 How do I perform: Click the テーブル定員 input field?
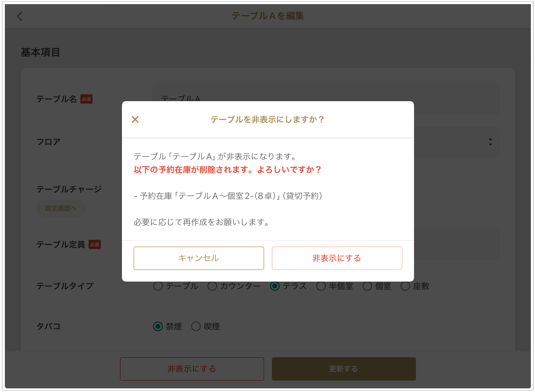click(456, 244)
